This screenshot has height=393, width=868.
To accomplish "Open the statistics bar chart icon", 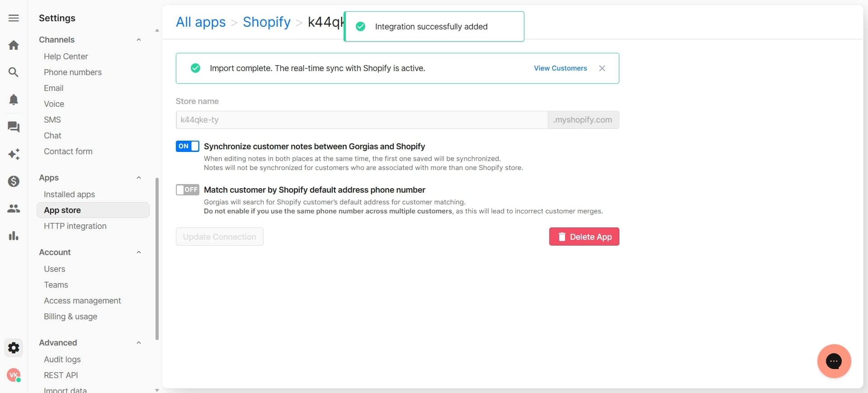I will (x=14, y=236).
